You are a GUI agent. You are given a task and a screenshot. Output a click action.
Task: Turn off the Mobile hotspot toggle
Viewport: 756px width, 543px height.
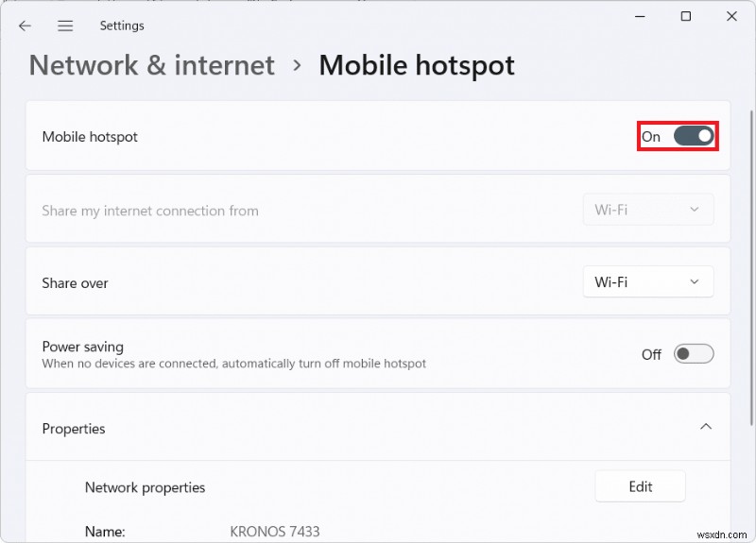(694, 136)
